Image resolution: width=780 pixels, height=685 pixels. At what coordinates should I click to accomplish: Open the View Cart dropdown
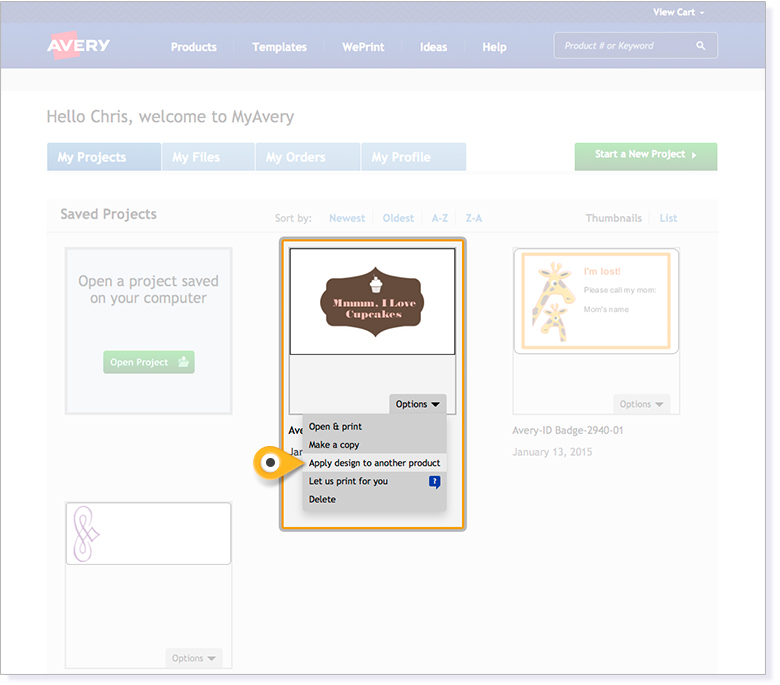679,12
